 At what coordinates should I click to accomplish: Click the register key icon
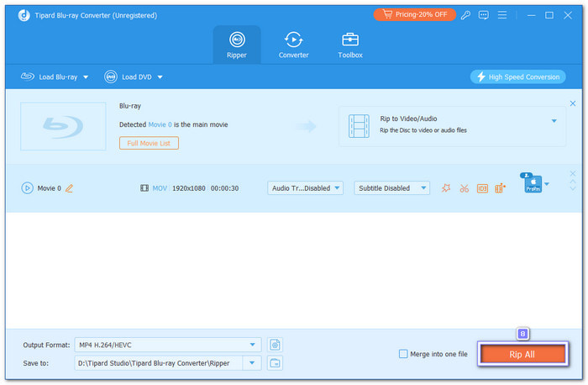point(465,15)
